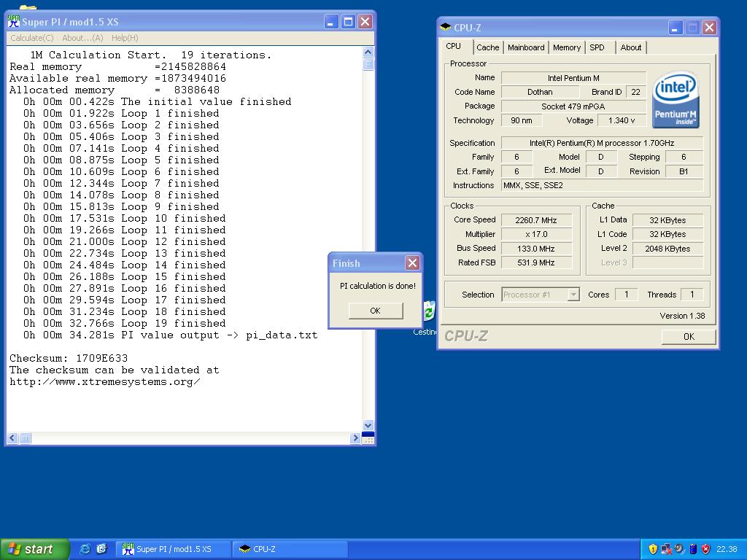
Task: Click the red shield tray icon
Action: pyautogui.click(x=706, y=549)
